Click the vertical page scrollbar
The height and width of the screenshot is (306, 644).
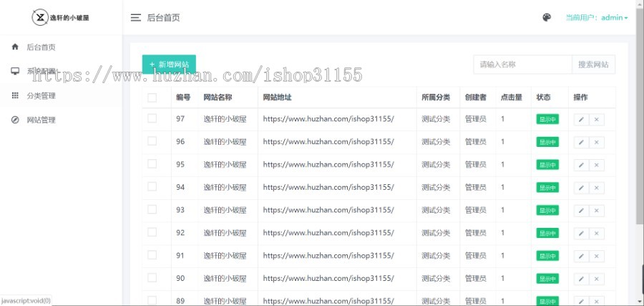click(640, 115)
